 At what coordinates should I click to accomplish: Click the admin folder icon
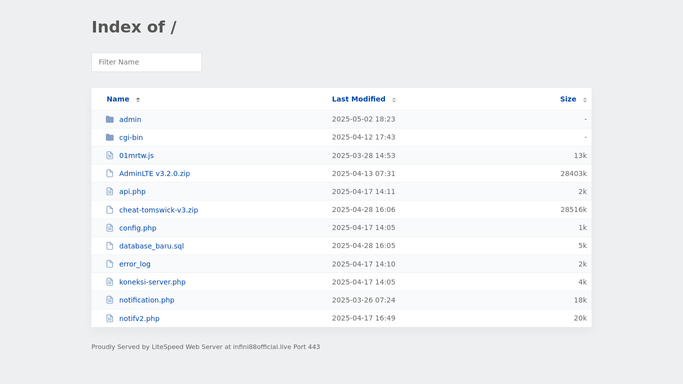click(110, 119)
